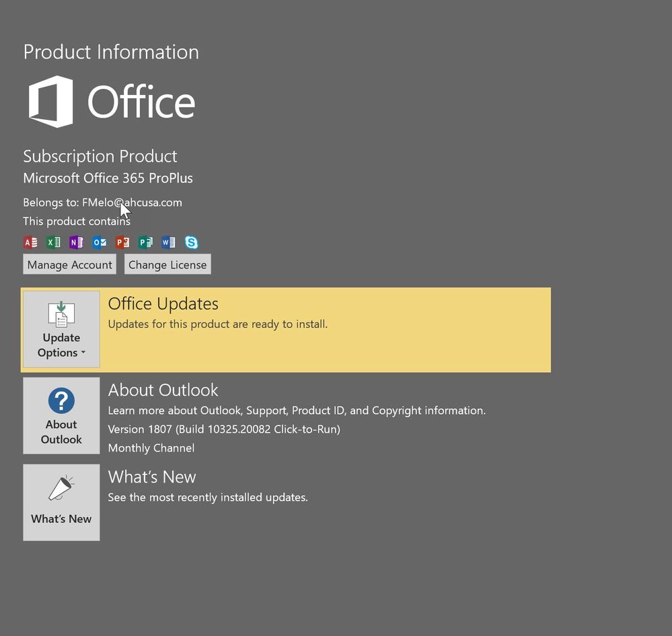Click the PowerPoint app icon
The height and width of the screenshot is (636, 672).
coord(122,242)
